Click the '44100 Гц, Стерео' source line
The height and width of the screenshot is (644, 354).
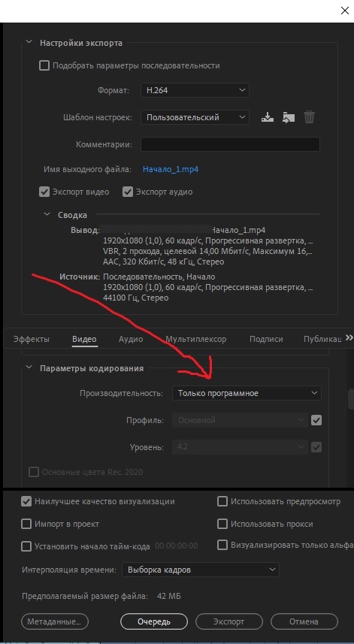point(136,298)
